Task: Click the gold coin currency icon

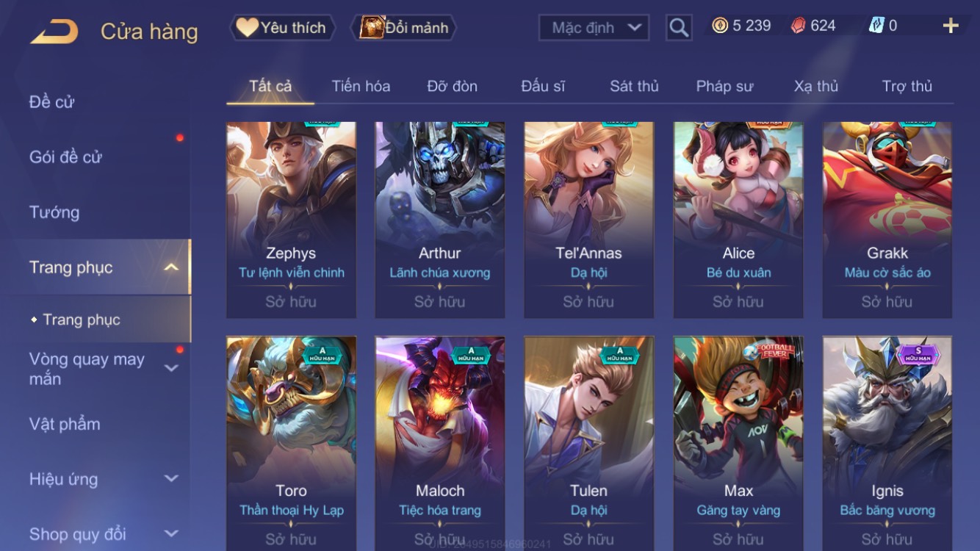Action: pos(720,26)
